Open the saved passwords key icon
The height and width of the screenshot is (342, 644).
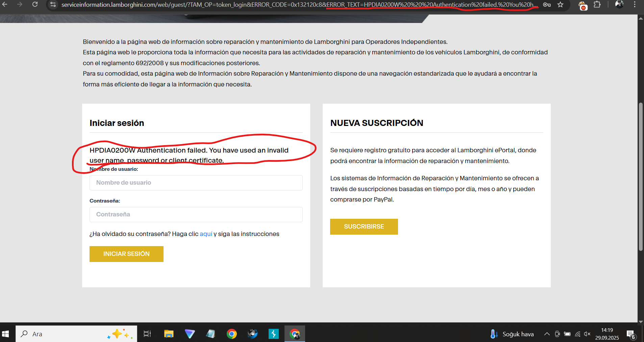(x=547, y=5)
